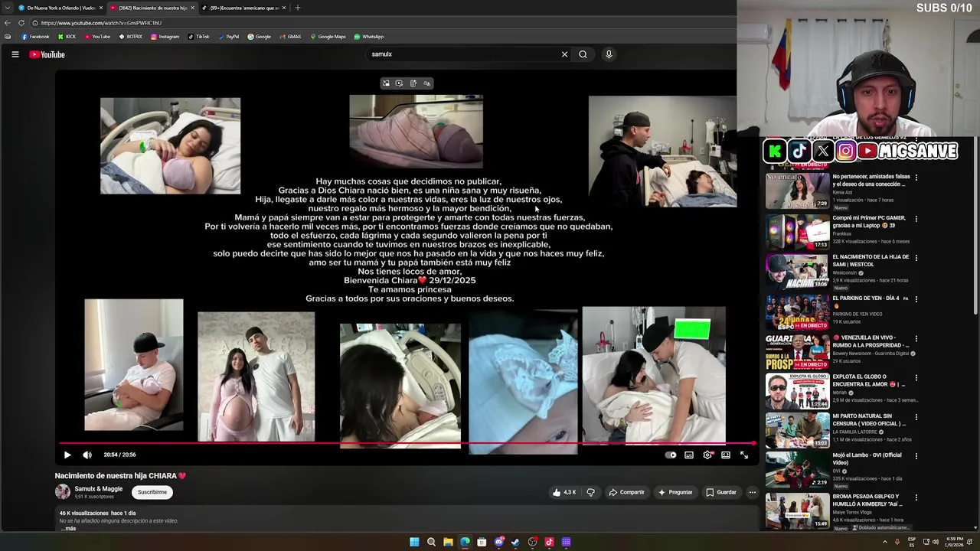Enter fullscreen in the video player

point(744,455)
